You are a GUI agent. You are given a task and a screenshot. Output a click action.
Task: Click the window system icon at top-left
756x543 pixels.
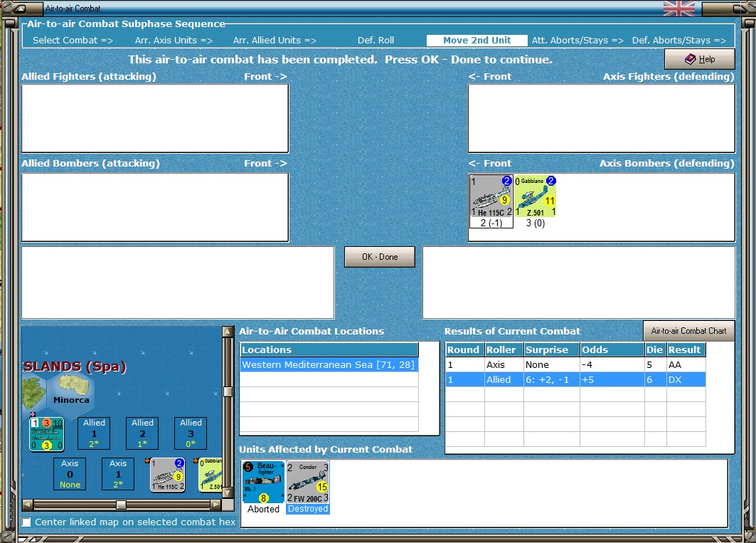tap(20, 9)
